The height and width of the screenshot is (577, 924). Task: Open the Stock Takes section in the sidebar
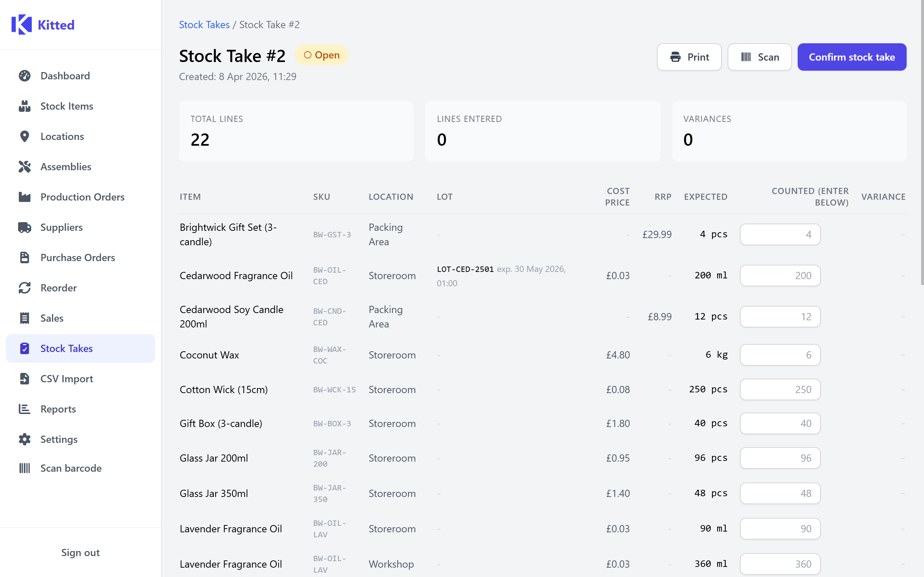pyautogui.click(x=25, y=348)
